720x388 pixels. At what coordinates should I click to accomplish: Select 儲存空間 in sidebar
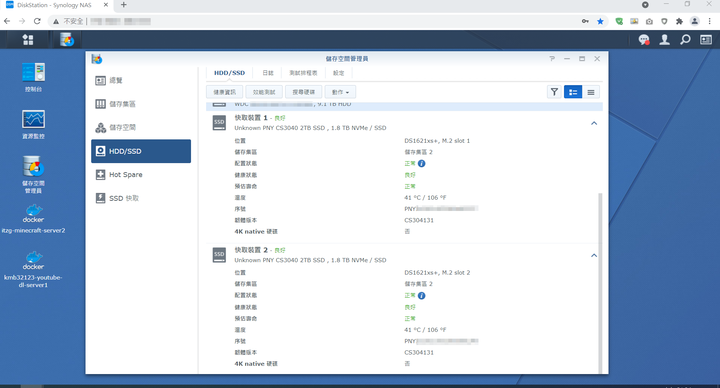pyautogui.click(x=141, y=128)
